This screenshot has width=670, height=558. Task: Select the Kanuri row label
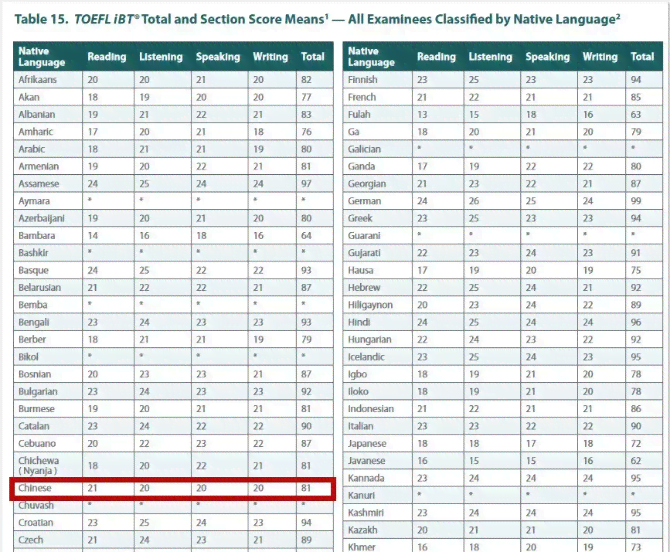pos(361,495)
